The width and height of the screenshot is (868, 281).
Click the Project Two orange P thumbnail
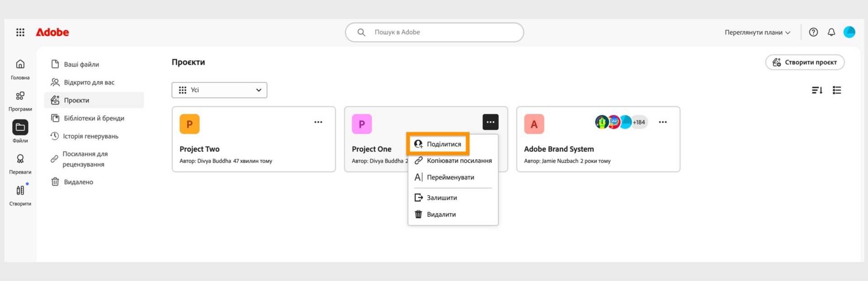coord(189,124)
